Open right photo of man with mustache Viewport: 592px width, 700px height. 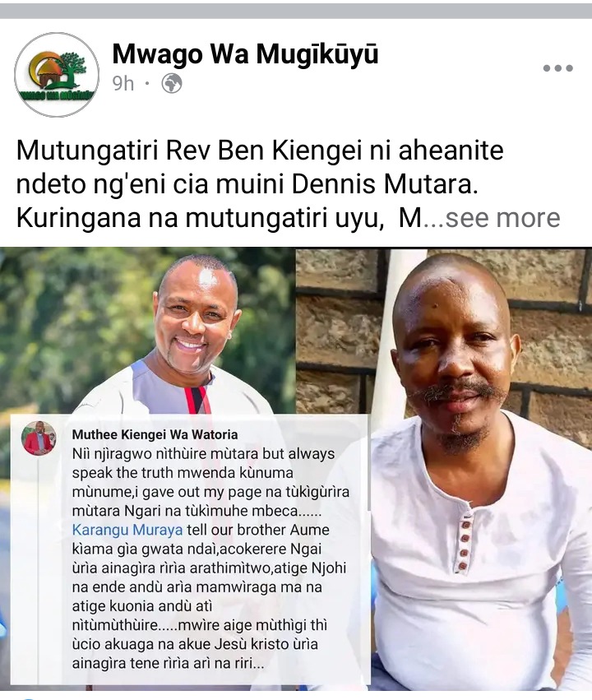[x=444, y=469]
